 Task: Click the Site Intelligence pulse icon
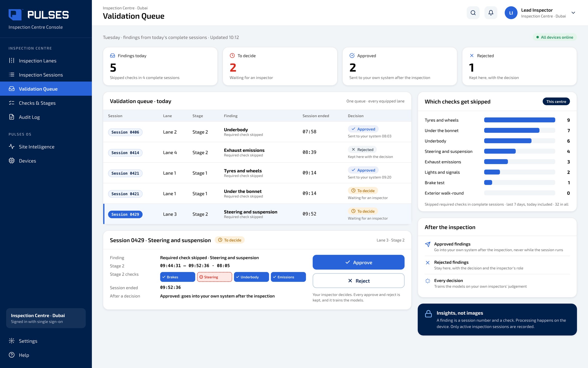12,146
